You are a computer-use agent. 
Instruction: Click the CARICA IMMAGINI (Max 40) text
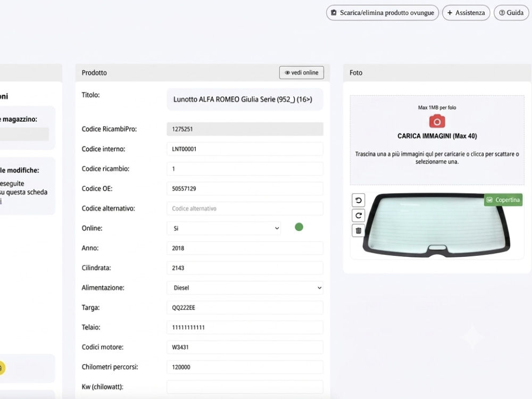437,136
